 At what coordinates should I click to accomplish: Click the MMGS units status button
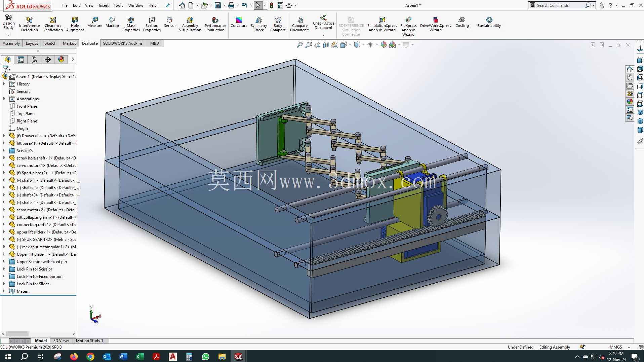pos(616,347)
